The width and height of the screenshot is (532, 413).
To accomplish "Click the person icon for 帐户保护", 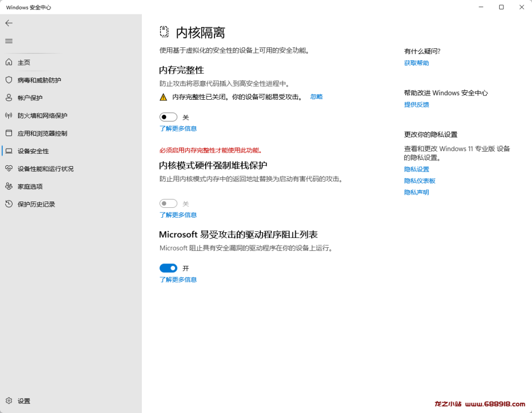I will 9,98.
